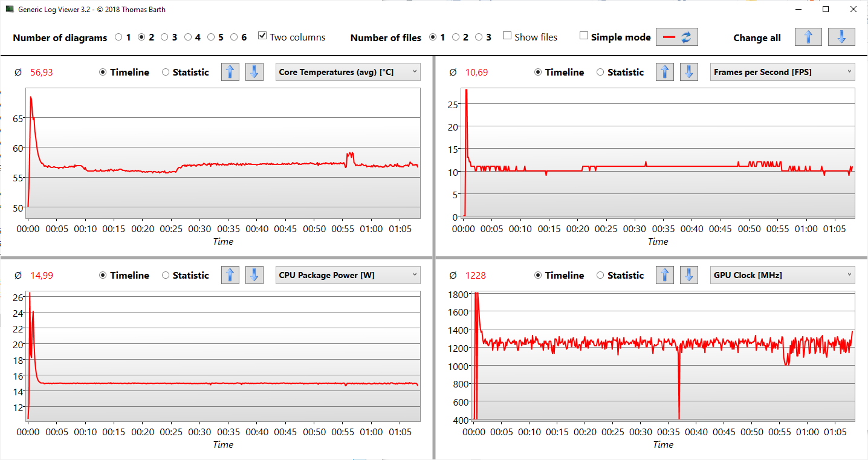Click the Change all down arrow
The image size is (868, 460).
point(841,37)
